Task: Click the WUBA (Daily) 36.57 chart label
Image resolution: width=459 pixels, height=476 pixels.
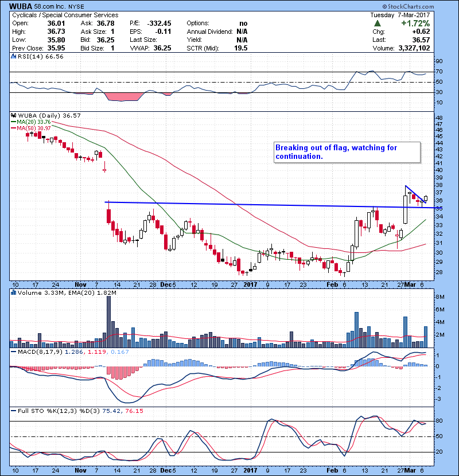Action: point(49,116)
